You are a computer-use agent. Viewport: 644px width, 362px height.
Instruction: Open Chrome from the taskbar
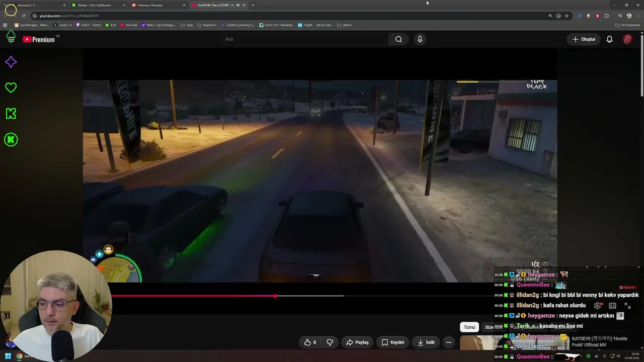coord(19,356)
